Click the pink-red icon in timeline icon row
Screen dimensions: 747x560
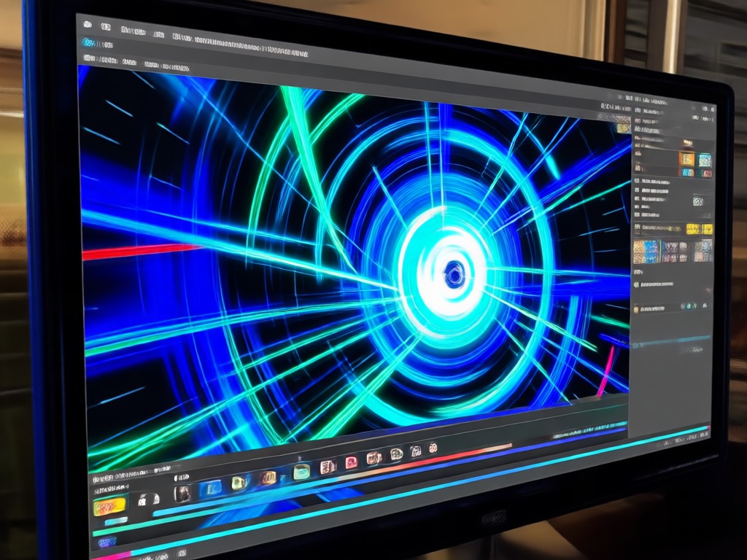(351, 462)
